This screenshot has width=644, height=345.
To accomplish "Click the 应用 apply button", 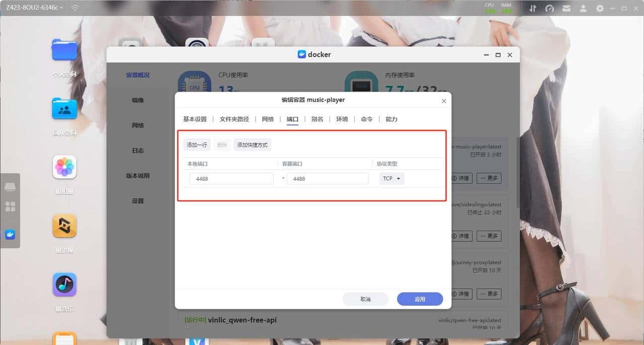I will point(420,299).
